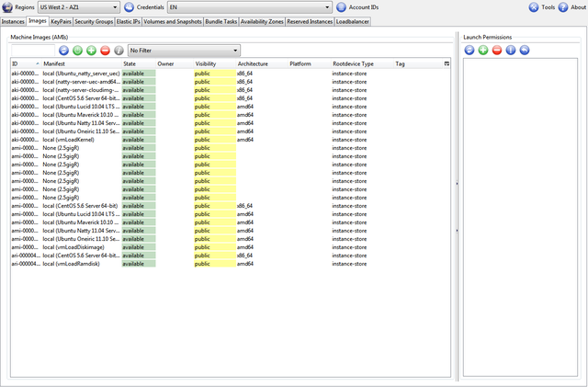Refresh the Machine Images list
The width and height of the screenshot is (588, 387).
[63, 50]
